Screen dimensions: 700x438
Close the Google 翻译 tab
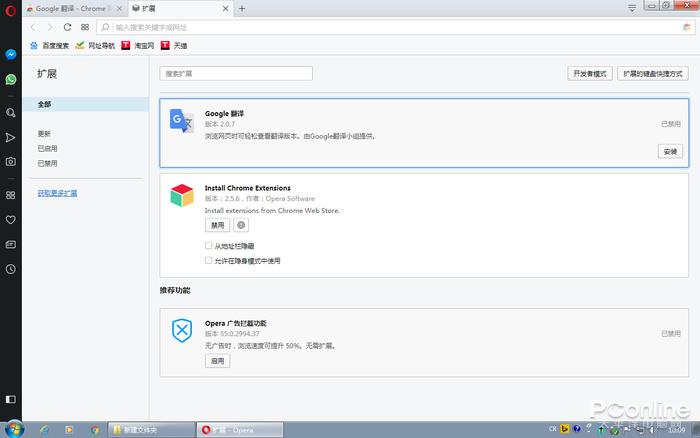119,8
